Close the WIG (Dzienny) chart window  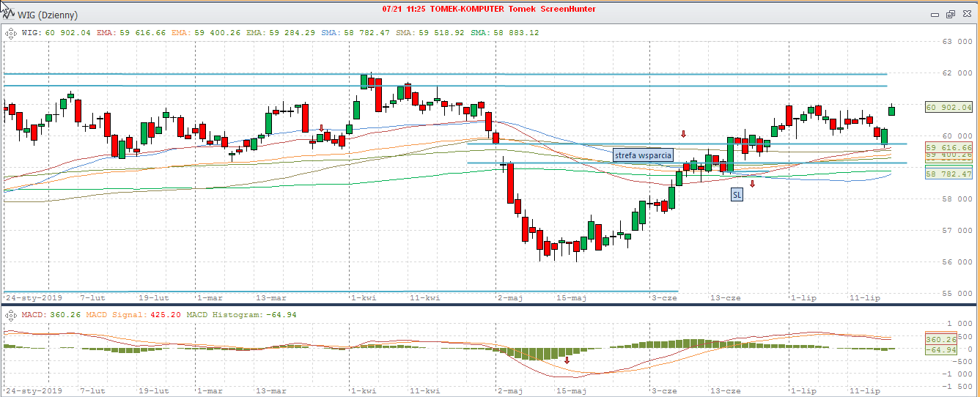(x=966, y=14)
